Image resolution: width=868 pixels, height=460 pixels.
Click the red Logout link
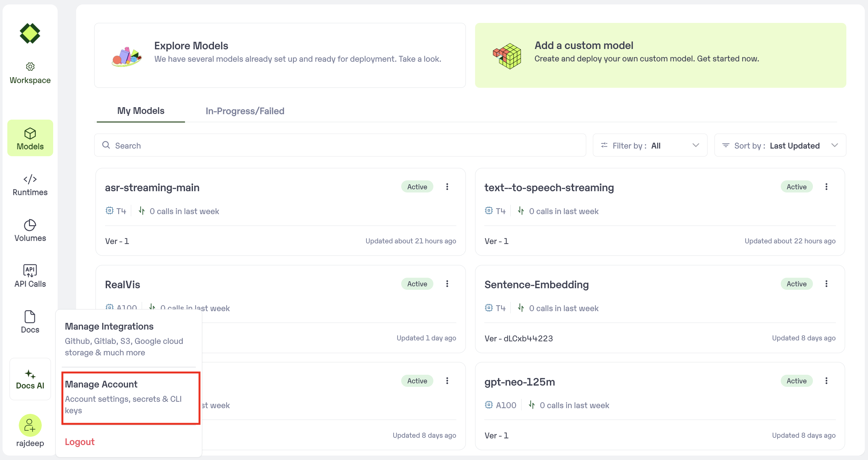click(80, 442)
